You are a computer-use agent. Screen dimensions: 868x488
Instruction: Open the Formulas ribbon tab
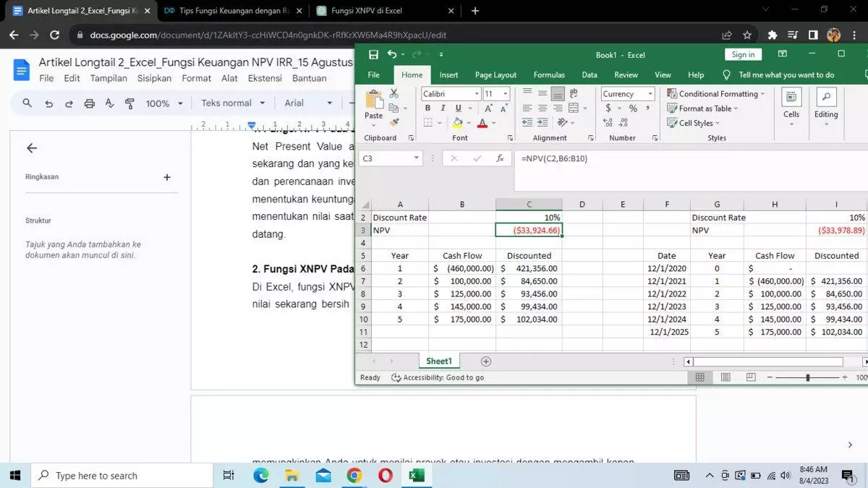click(x=549, y=75)
